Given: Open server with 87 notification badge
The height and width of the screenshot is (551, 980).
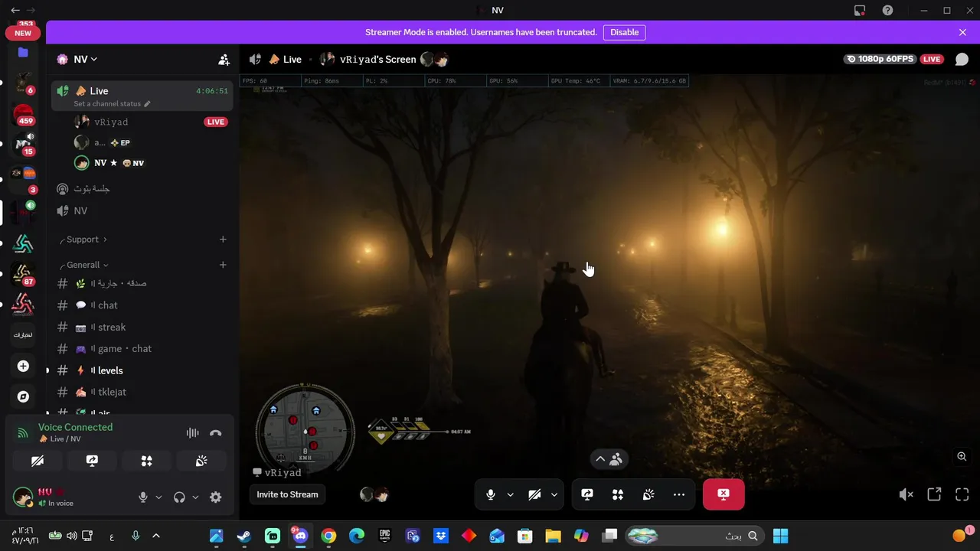Looking at the screenshot, I should tap(23, 275).
